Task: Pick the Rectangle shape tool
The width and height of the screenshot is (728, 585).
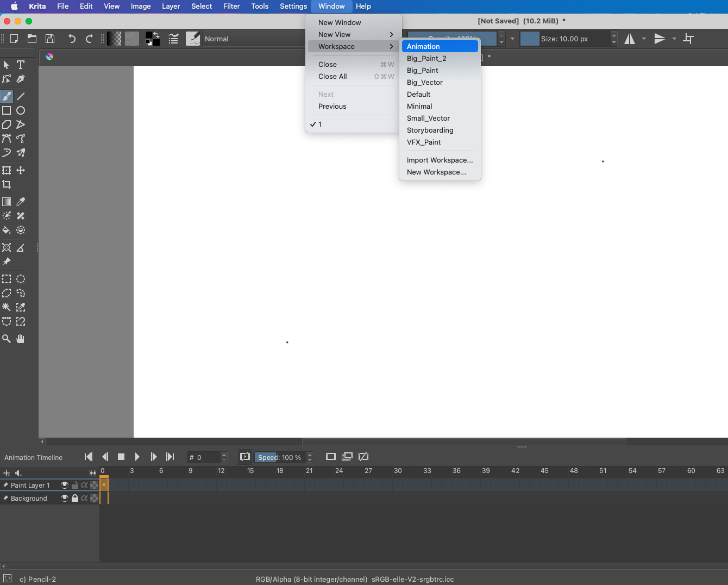Action: pyautogui.click(x=7, y=110)
